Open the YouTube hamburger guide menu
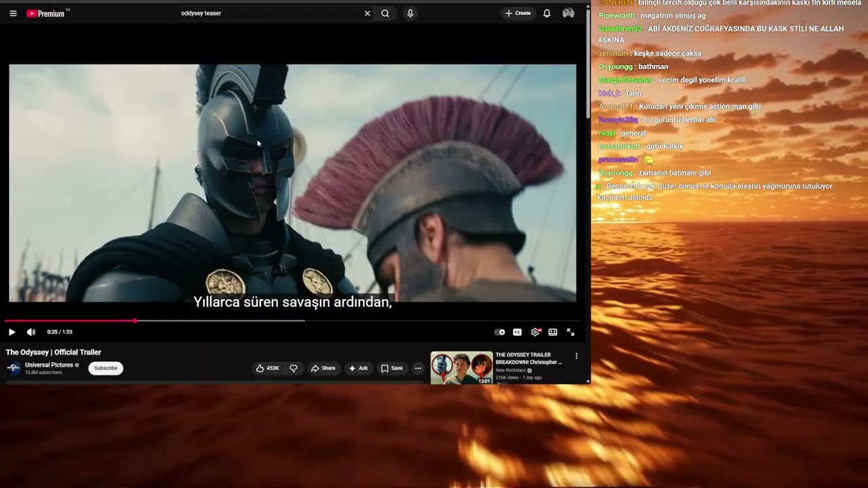This screenshot has height=488, width=868. (x=13, y=14)
